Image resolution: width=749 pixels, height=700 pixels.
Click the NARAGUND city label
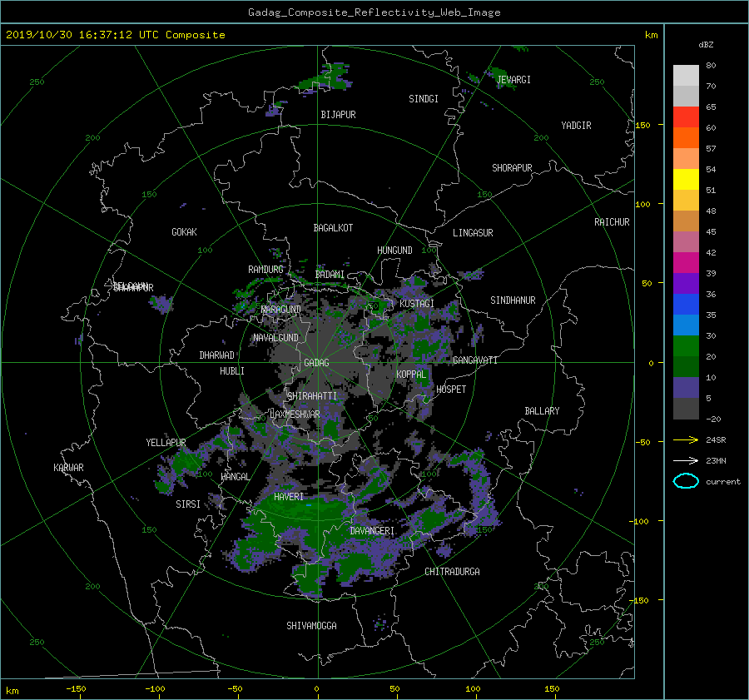click(281, 310)
